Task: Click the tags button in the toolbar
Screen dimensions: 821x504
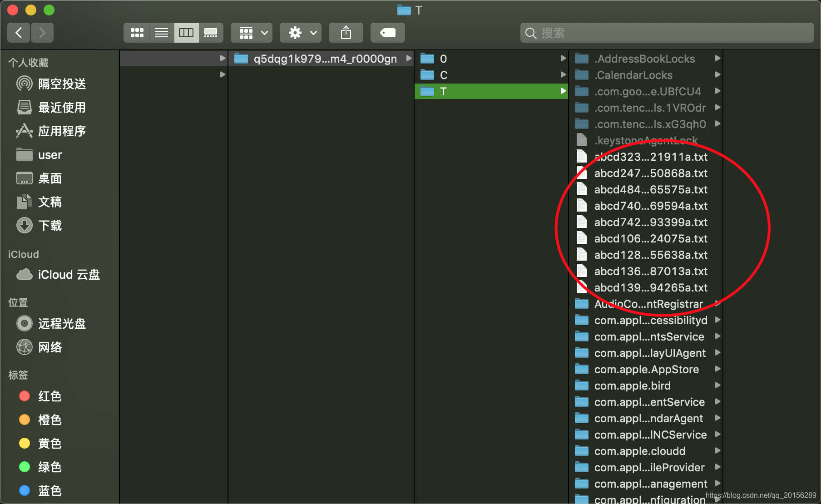Action: click(387, 32)
